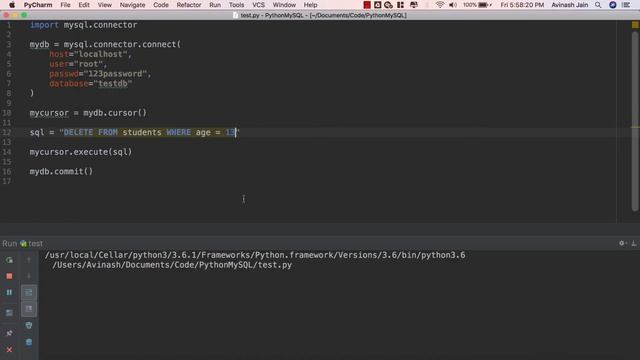Screen dimensions: 640x360
Task: Click the test.py window title
Action: pos(320,15)
